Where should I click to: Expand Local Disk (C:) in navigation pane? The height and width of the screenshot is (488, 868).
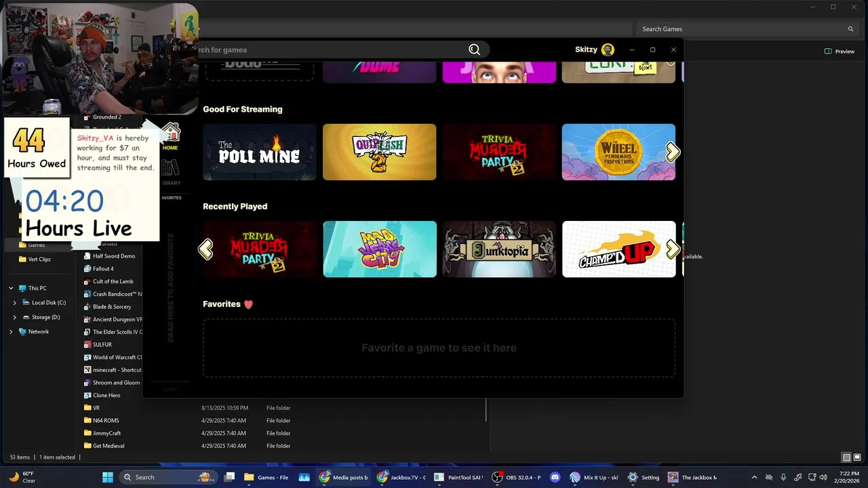pos(15,303)
